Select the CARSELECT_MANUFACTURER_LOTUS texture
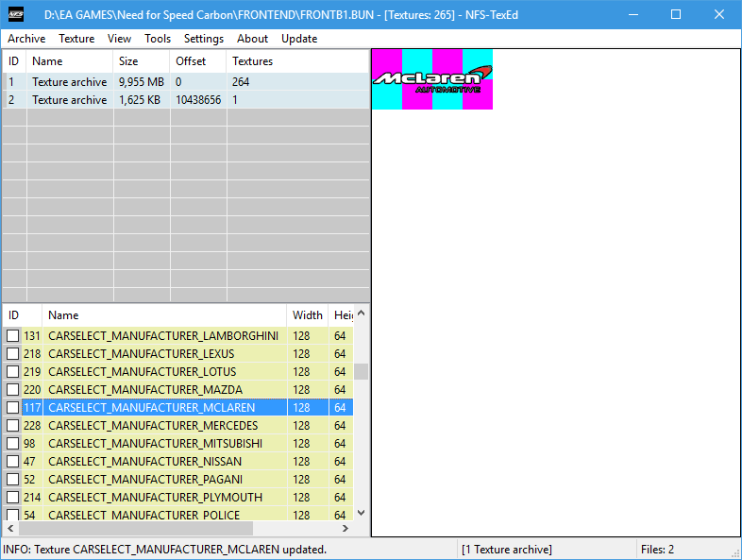Screen dimensions: 742x560 (142, 372)
